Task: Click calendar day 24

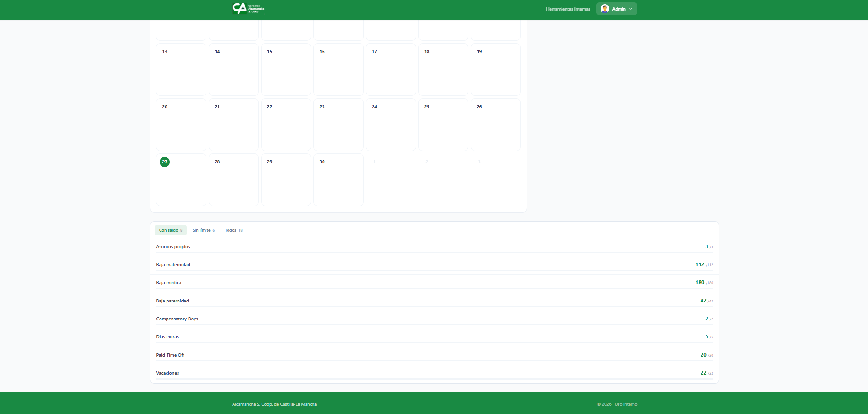Action: pos(390,124)
